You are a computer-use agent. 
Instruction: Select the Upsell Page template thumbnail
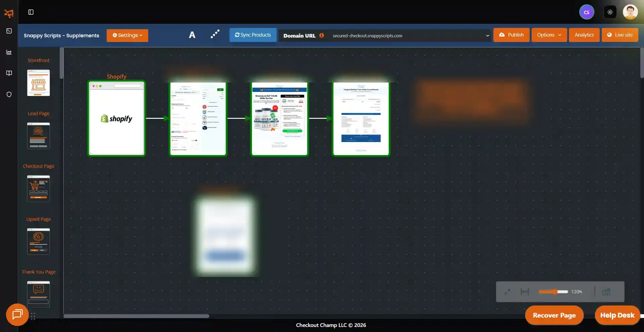(x=39, y=241)
